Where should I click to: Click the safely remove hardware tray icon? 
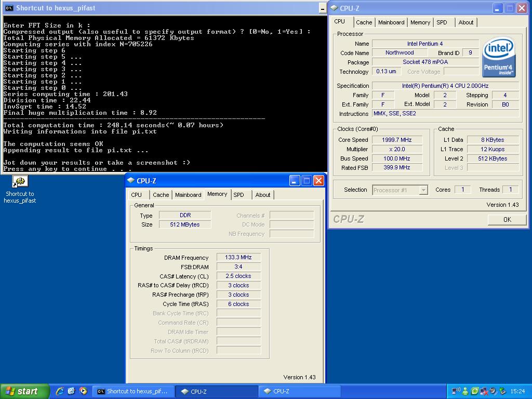(x=502, y=391)
